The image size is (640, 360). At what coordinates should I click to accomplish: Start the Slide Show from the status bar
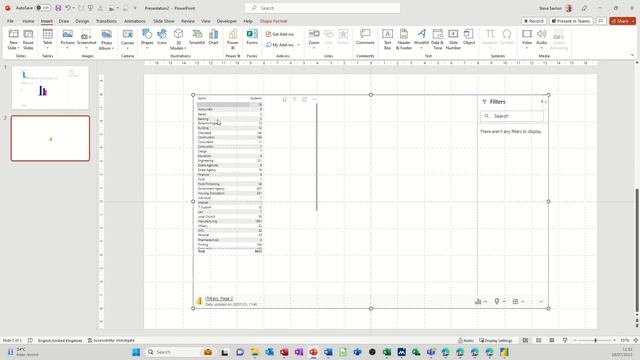point(565,340)
